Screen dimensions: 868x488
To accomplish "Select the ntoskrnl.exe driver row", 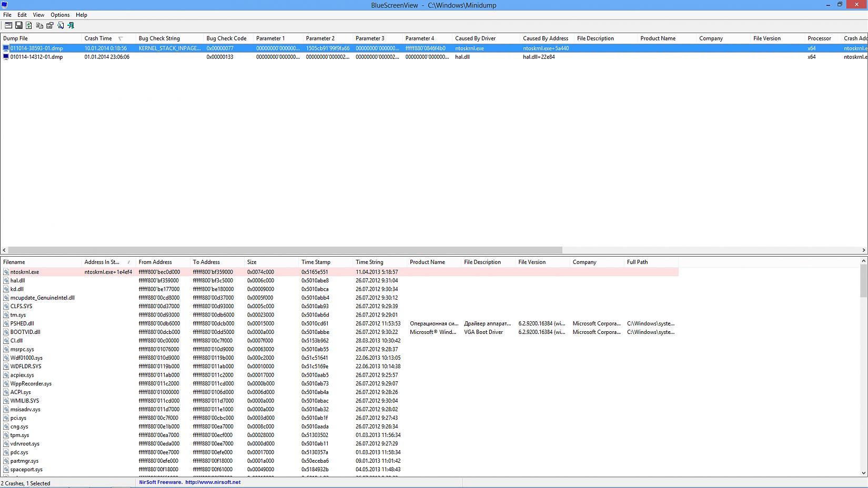I will (24, 272).
